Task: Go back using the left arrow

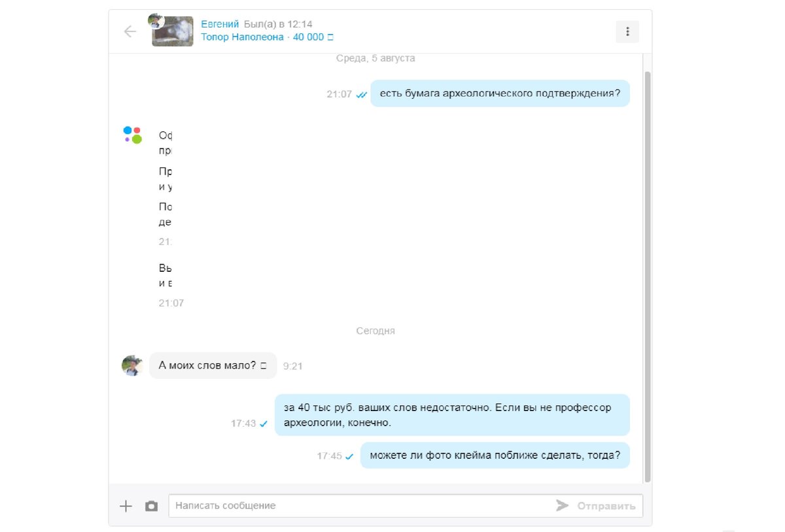Action: click(x=130, y=31)
